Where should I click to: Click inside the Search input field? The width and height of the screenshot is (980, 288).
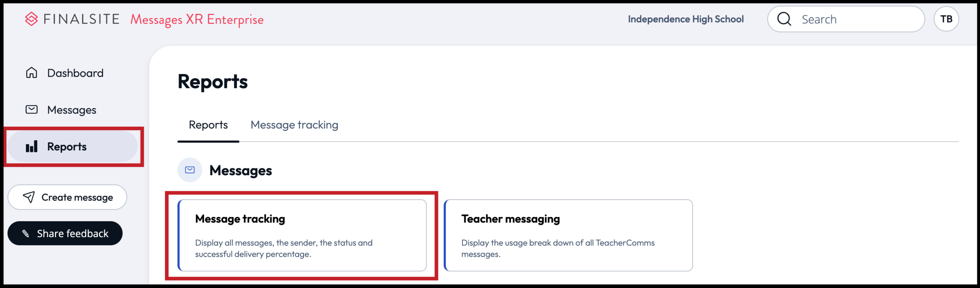coord(856,19)
